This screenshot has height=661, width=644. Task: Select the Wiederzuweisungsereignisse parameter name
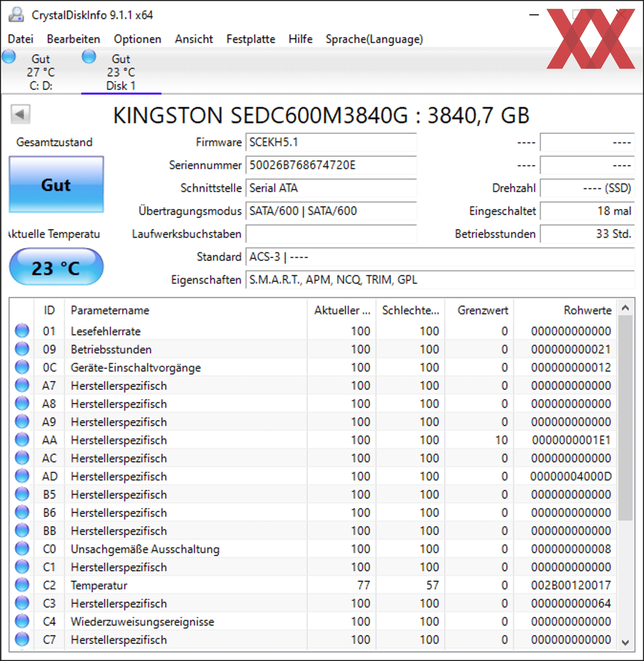(x=143, y=622)
